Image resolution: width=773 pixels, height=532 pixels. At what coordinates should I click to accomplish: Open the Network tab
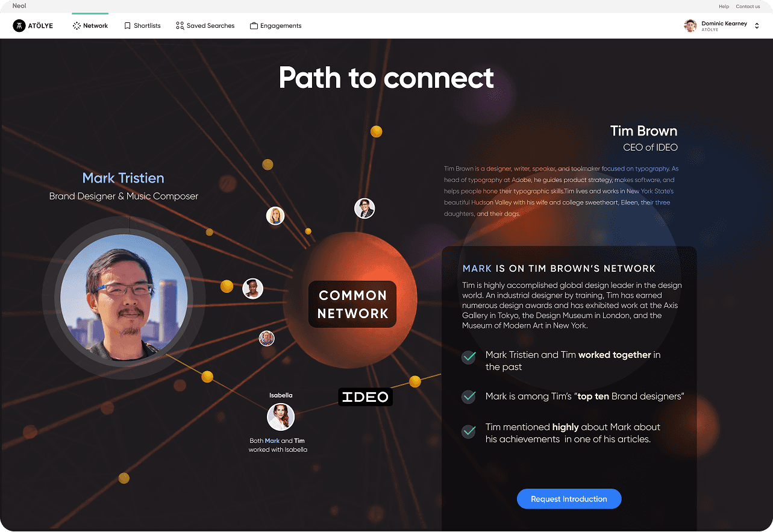90,26
